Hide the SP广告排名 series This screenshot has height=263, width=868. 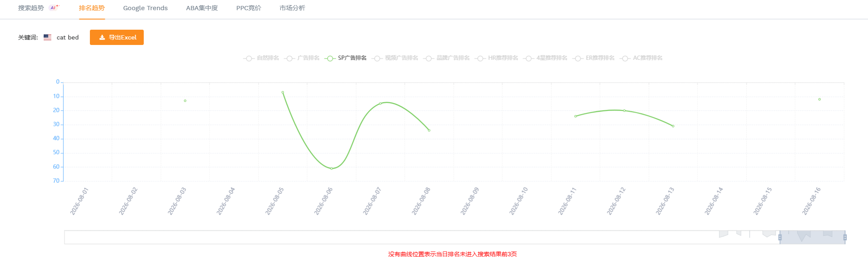tap(346, 58)
